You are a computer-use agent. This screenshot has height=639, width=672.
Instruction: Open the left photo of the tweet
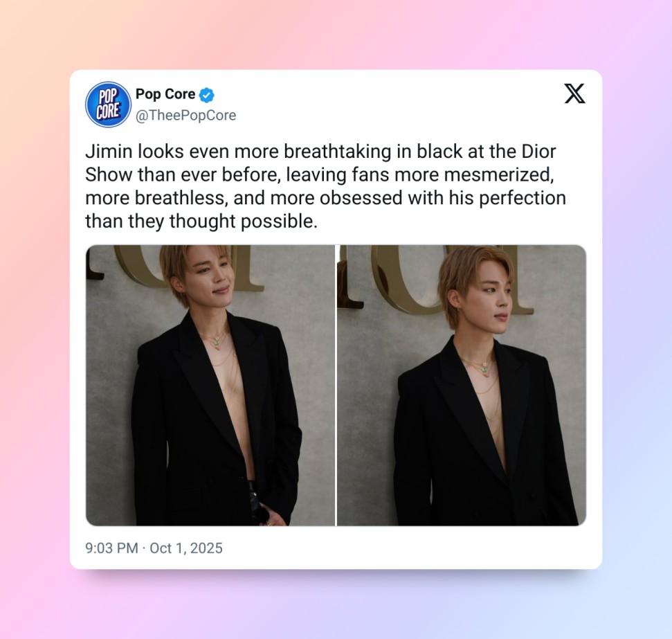210,385
